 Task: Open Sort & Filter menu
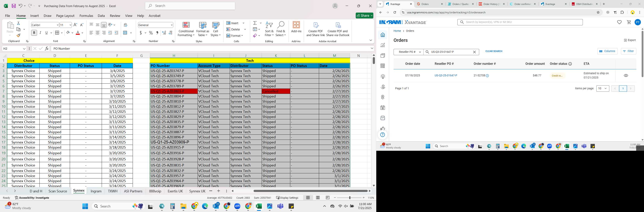pos(269,29)
